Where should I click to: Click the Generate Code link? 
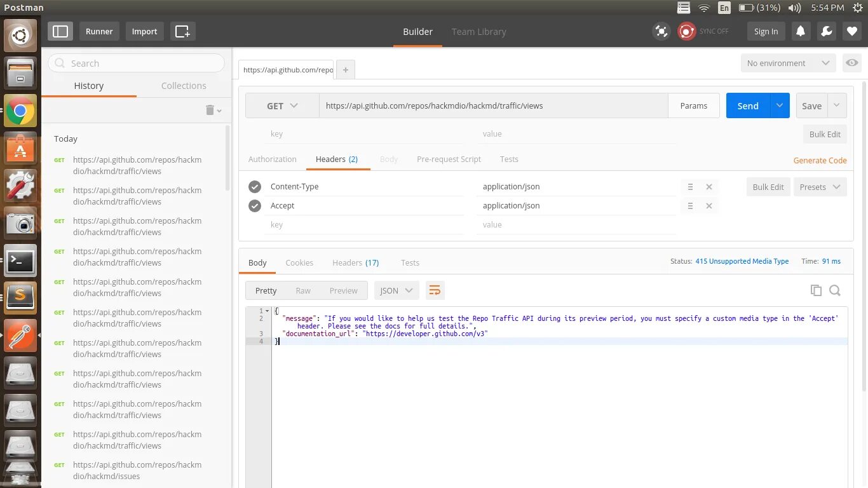pyautogui.click(x=820, y=160)
